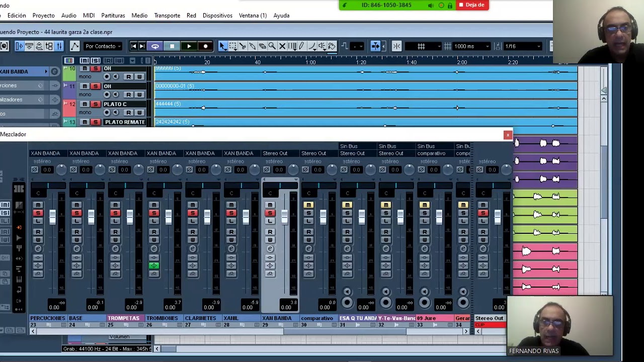Click the inserts state icon on BASE channel
The image size is (644, 362).
coord(76,257)
